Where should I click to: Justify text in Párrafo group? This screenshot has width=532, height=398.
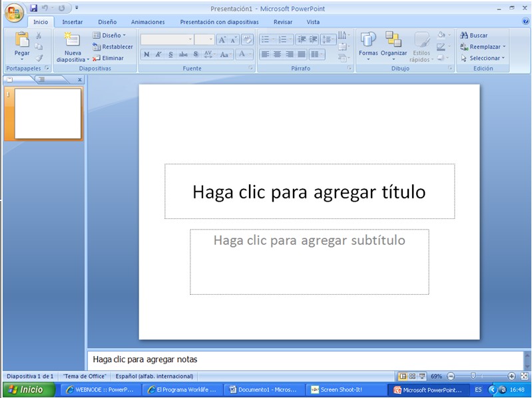pyautogui.click(x=301, y=54)
